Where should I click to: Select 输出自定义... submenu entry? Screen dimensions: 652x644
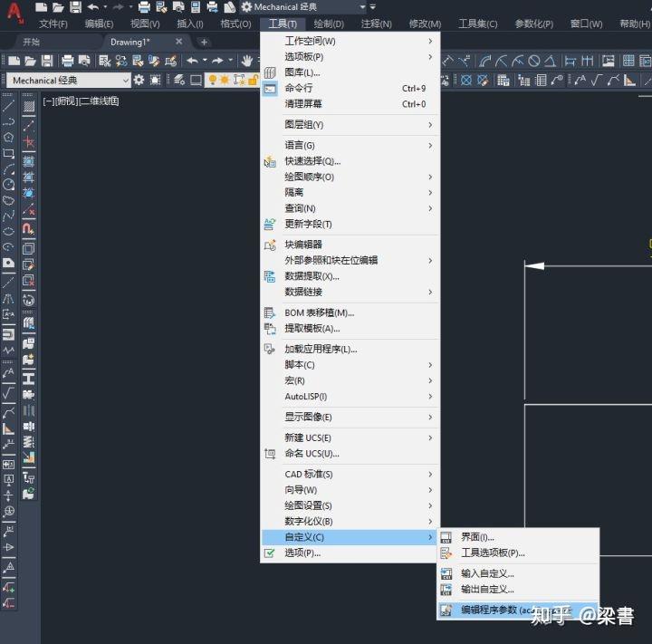click(x=518, y=590)
